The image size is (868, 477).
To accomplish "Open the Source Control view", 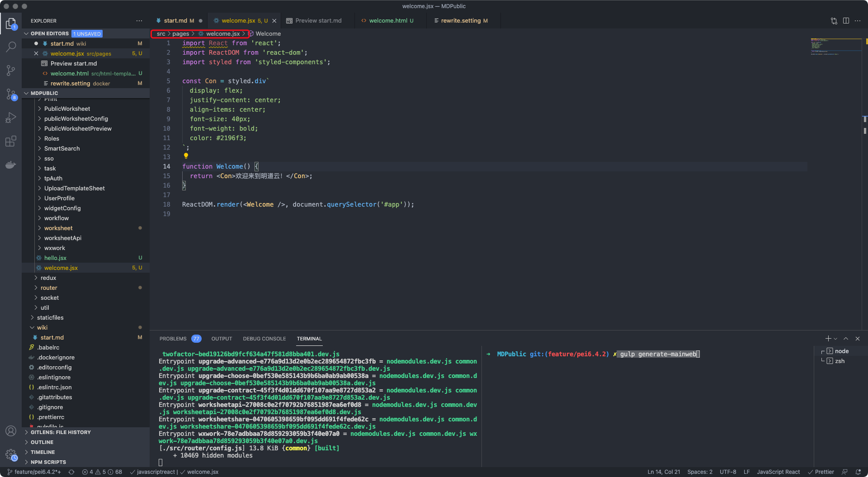I will (x=11, y=71).
